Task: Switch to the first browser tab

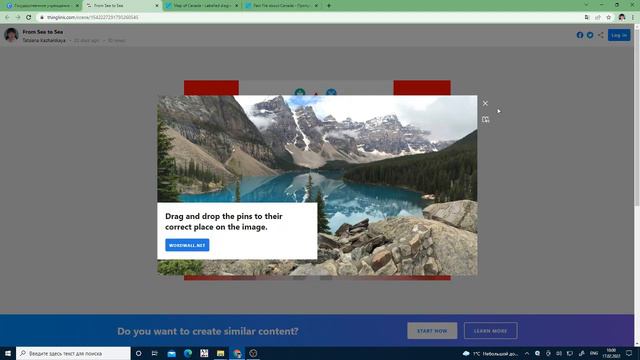Action: coord(42,6)
